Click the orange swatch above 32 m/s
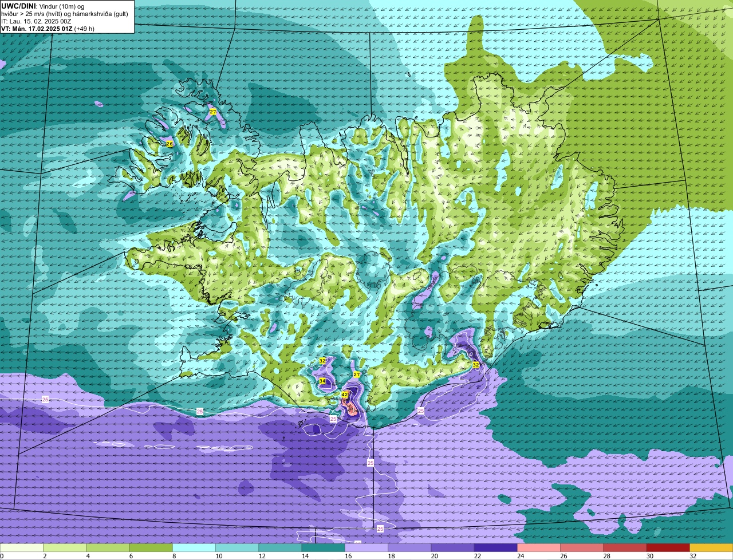 click(711, 547)
